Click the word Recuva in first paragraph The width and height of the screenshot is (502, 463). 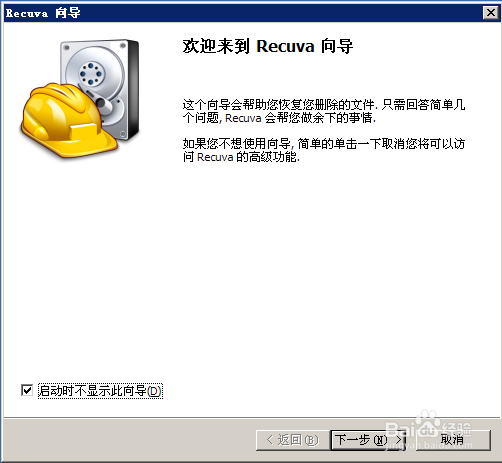[243, 118]
